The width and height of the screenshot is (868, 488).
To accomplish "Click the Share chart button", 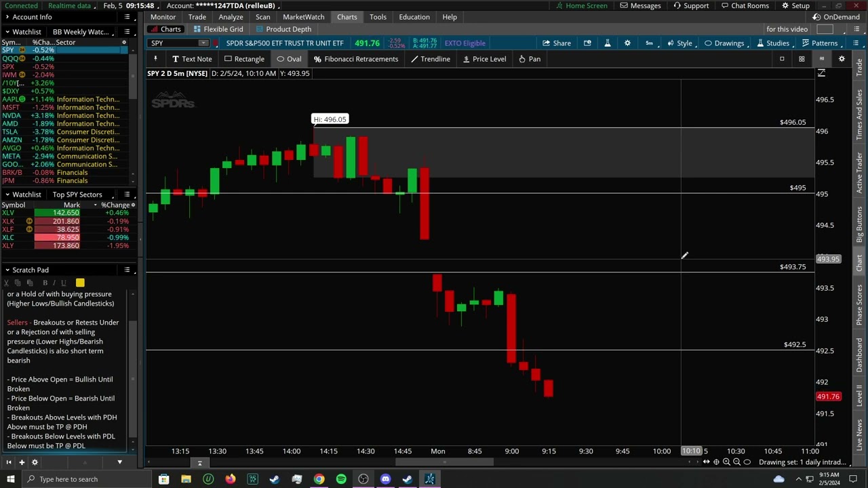I will tap(557, 43).
